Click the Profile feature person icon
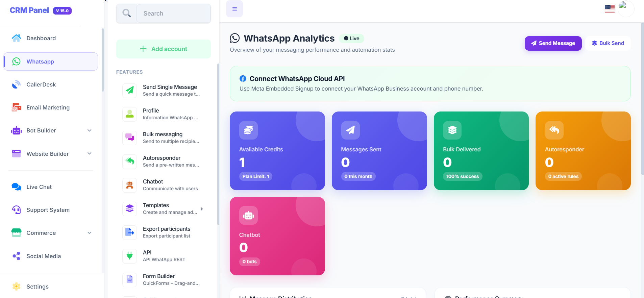The height and width of the screenshot is (298, 644). (x=130, y=114)
